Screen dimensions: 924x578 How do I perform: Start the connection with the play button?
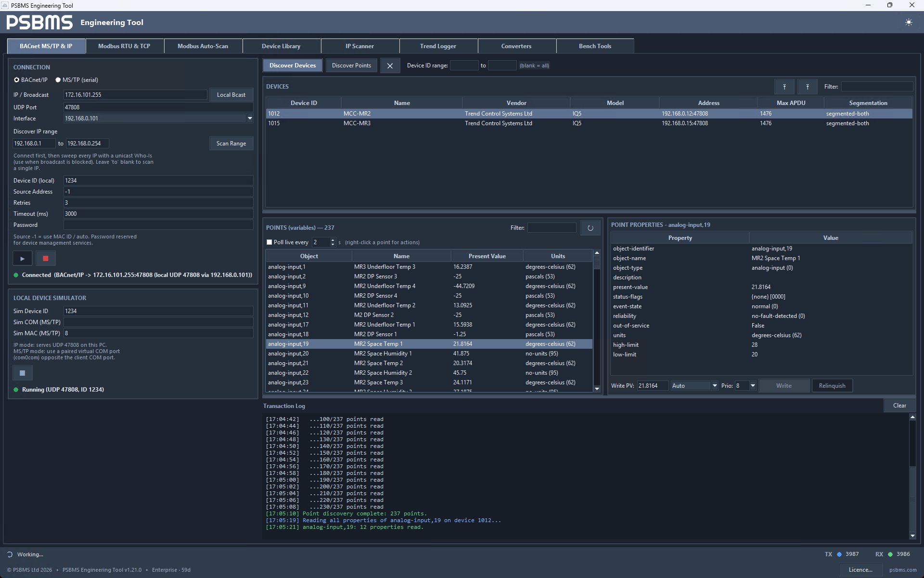tap(22, 259)
